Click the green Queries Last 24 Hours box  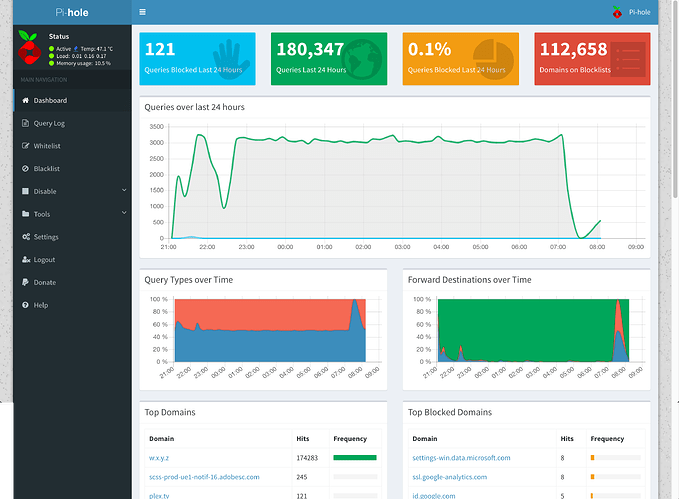325,58
